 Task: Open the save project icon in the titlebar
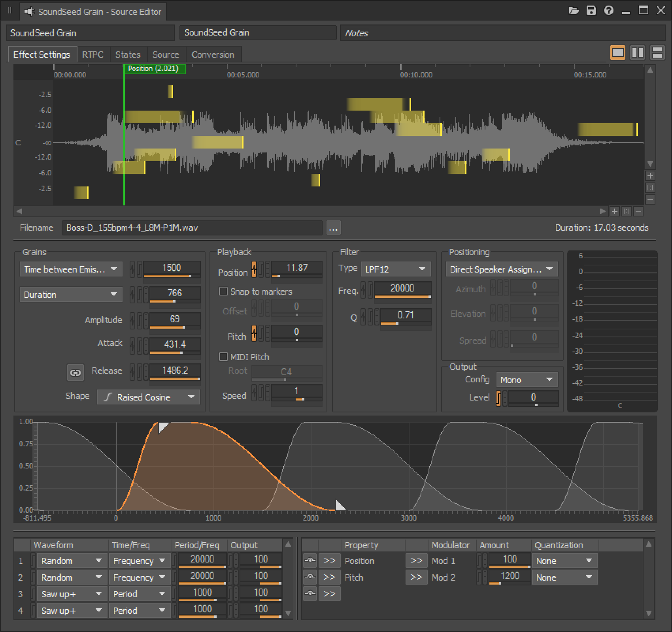coord(592,11)
